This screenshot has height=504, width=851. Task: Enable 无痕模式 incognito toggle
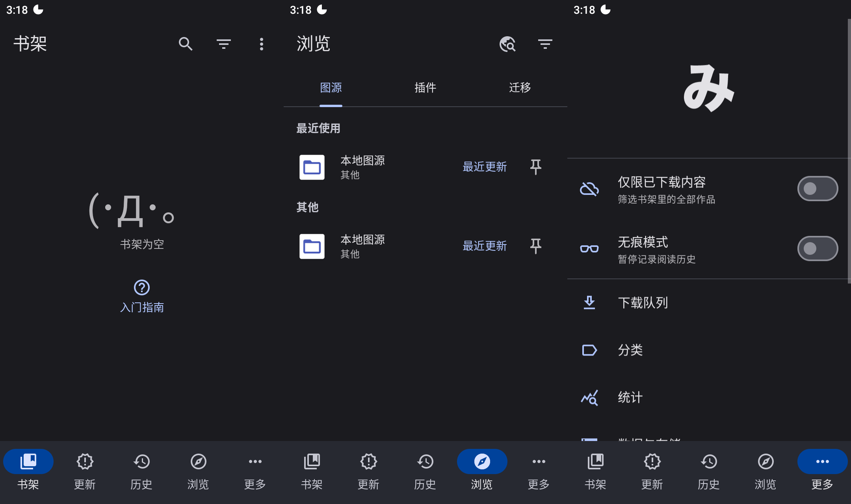(x=818, y=248)
